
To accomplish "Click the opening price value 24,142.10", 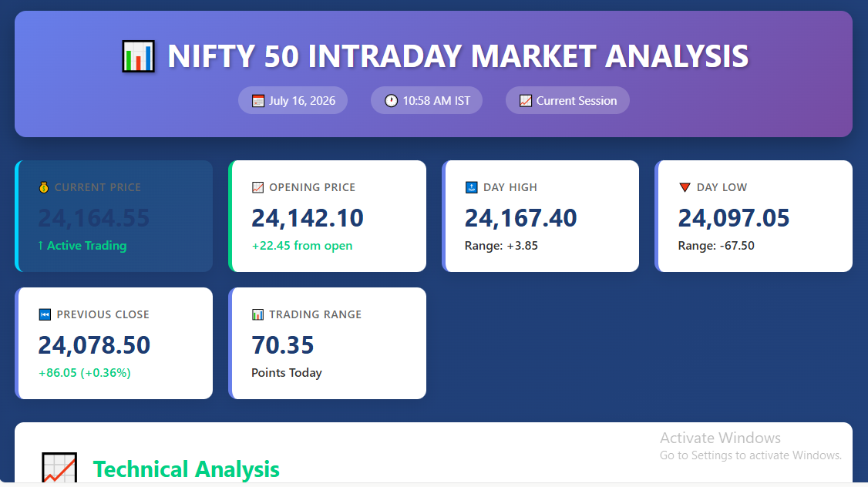I will click(308, 218).
